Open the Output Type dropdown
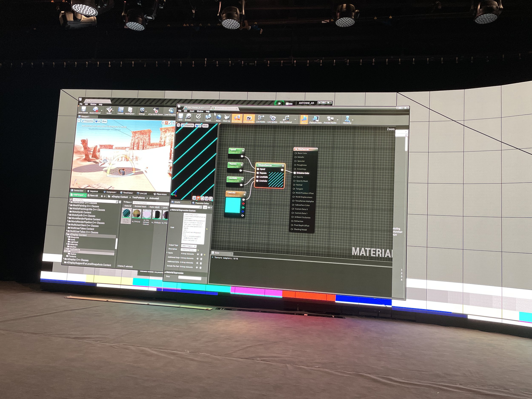This screenshot has height=399, width=532. click(189, 246)
